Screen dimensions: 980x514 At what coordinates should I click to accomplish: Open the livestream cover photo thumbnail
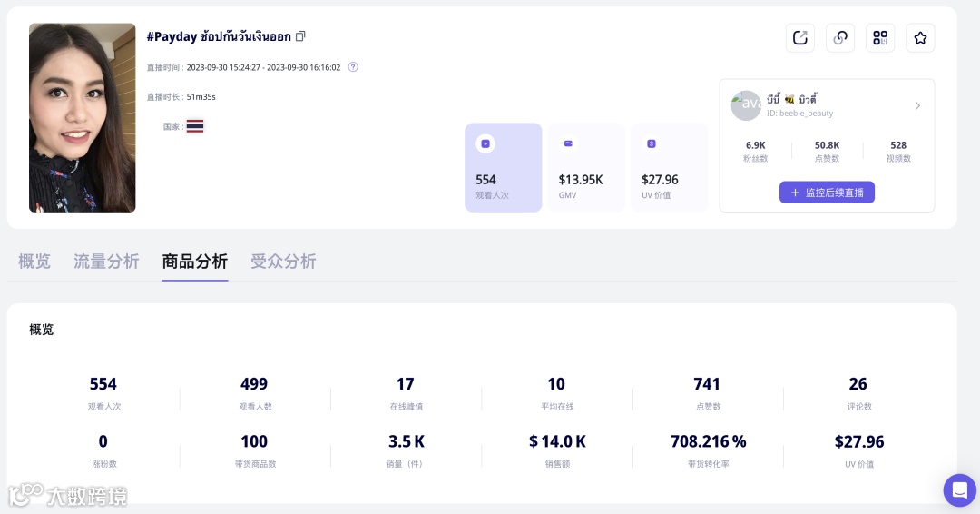(x=83, y=117)
